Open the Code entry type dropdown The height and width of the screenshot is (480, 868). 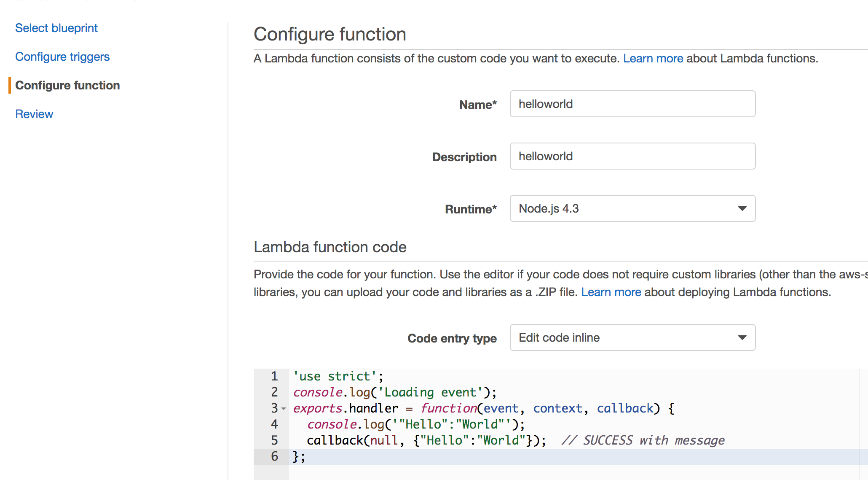pos(624,337)
